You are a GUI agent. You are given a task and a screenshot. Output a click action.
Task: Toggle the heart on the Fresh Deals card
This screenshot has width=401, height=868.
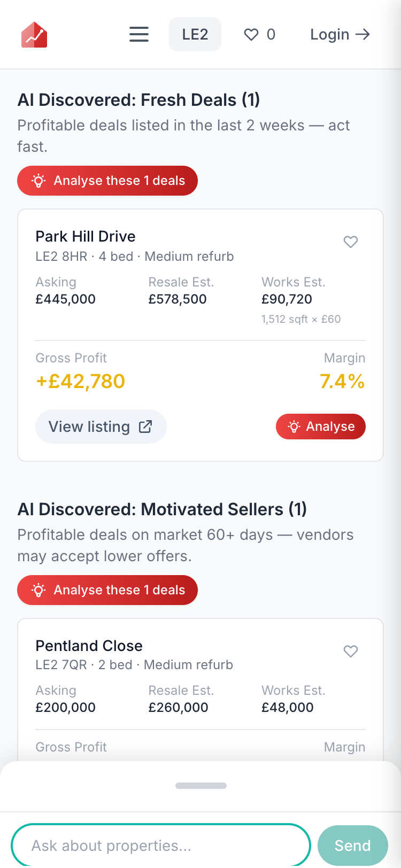[x=351, y=242]
